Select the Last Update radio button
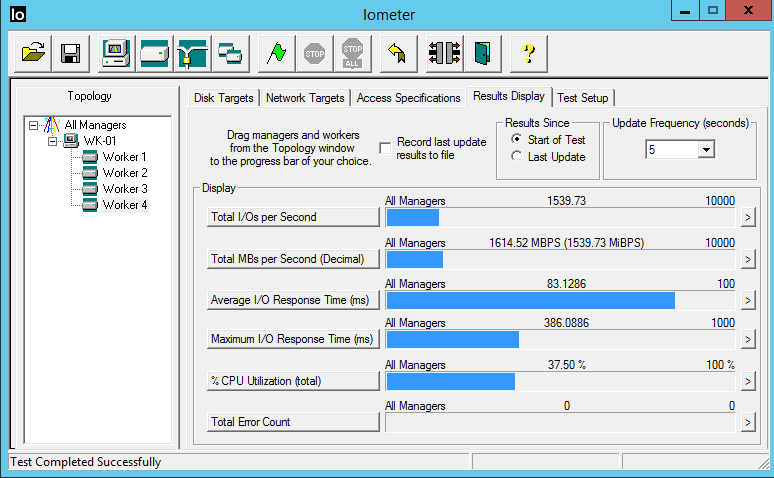The height and width of the screenshot is (478, 774). (x=516, y=156)
